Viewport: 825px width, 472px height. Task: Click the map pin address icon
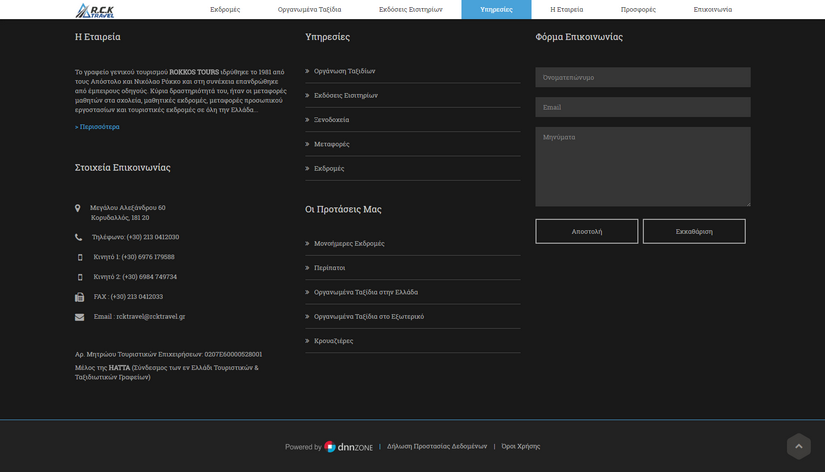pyautogui.click(x=78, y=208)
